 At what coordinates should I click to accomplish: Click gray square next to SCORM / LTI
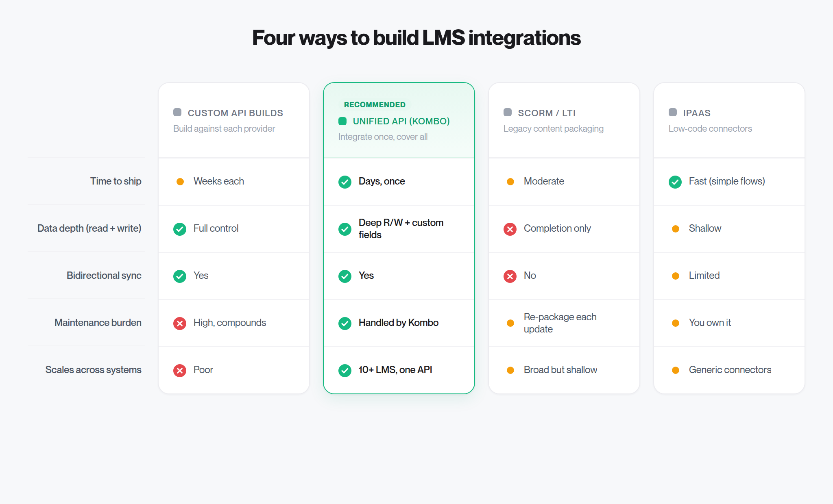click(508, 112)
